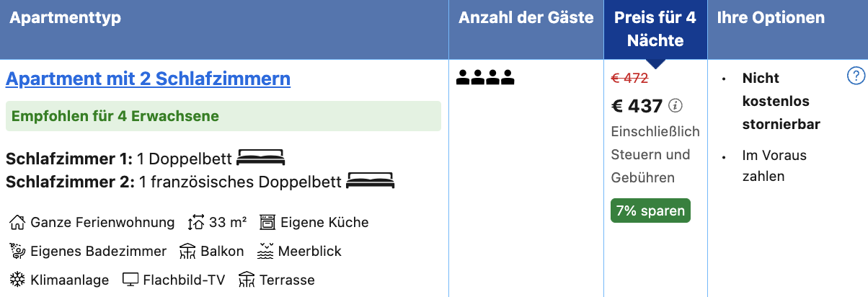The height and width of the screenshot is (297, 868).
Task: Click the crossed-out € 472 original price
Action: pos(629,78)
